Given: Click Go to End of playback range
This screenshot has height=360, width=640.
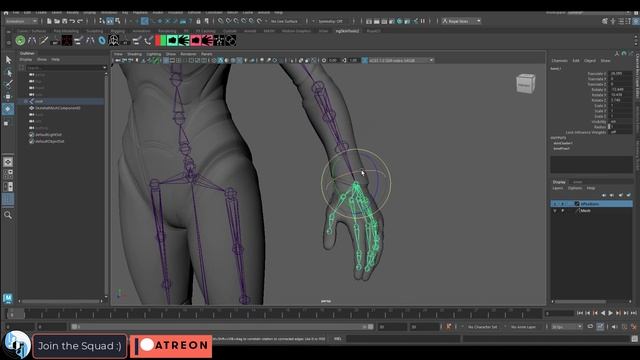Looking at the screenshot, I should (x=633, y=313).
